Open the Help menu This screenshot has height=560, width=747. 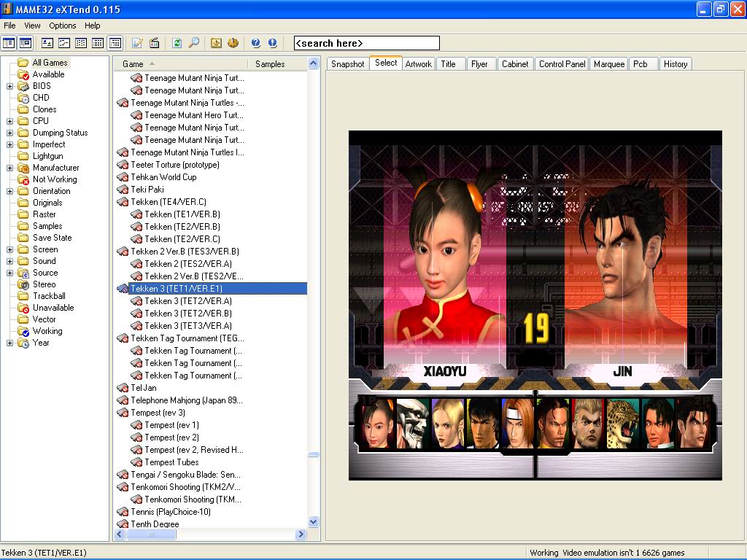(x=93, y=26)
